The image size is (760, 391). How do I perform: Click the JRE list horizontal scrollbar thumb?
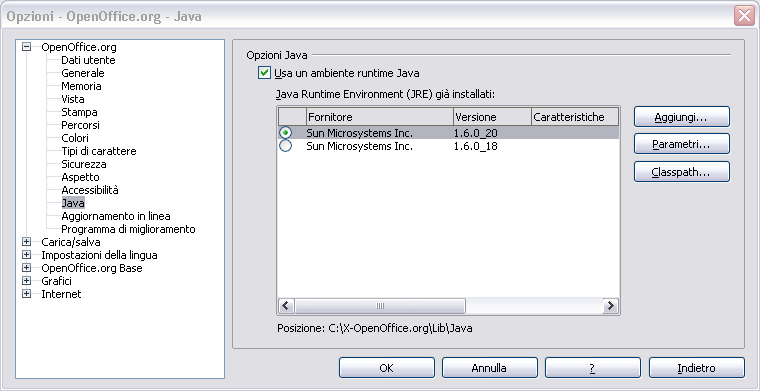(380, 306)
